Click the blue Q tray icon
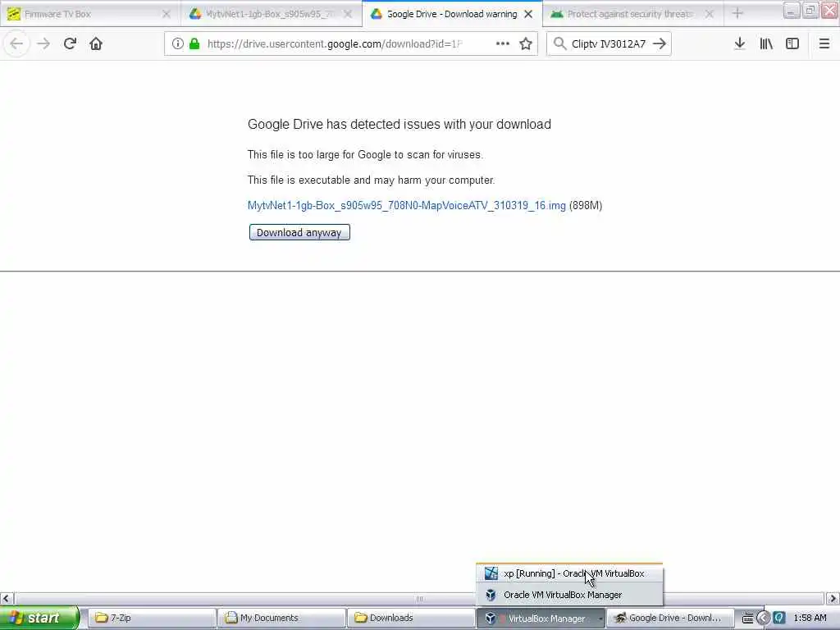 779,619
